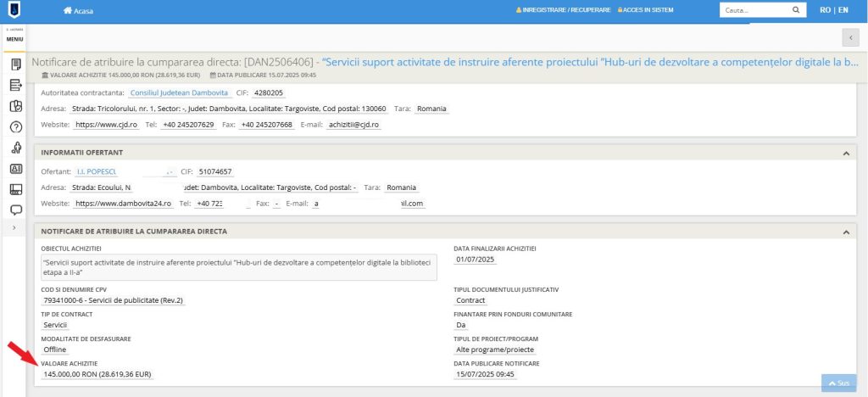Click the ID card sidebar icon
The image size is (868, 397).
click(x=15, y=168)
